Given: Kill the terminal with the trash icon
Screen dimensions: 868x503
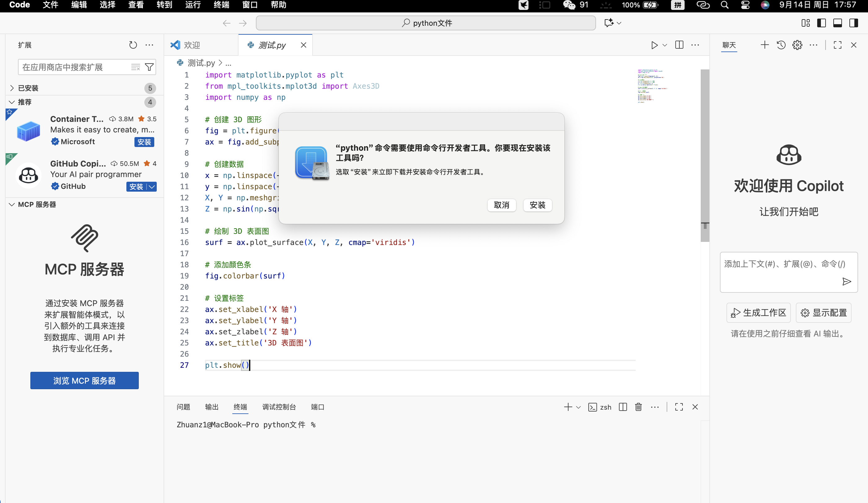Looking at the screenshot, I should click(x=638, y=407).
